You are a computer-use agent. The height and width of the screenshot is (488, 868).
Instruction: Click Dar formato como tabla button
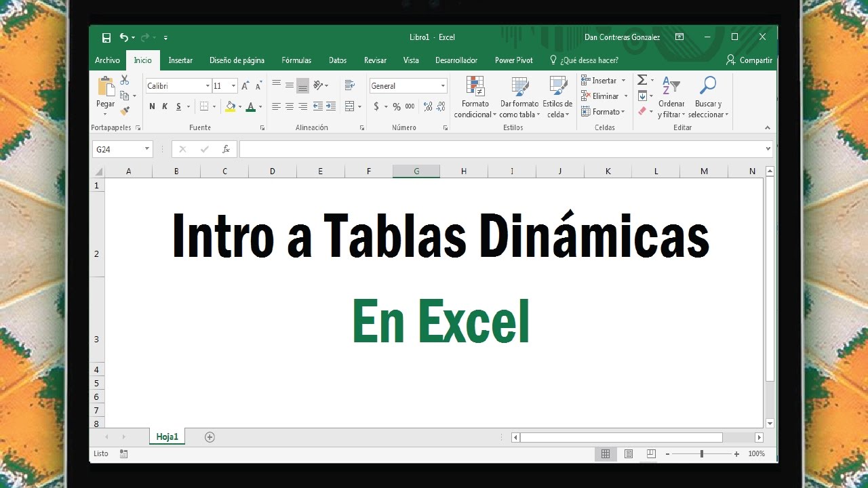[519, 98]
